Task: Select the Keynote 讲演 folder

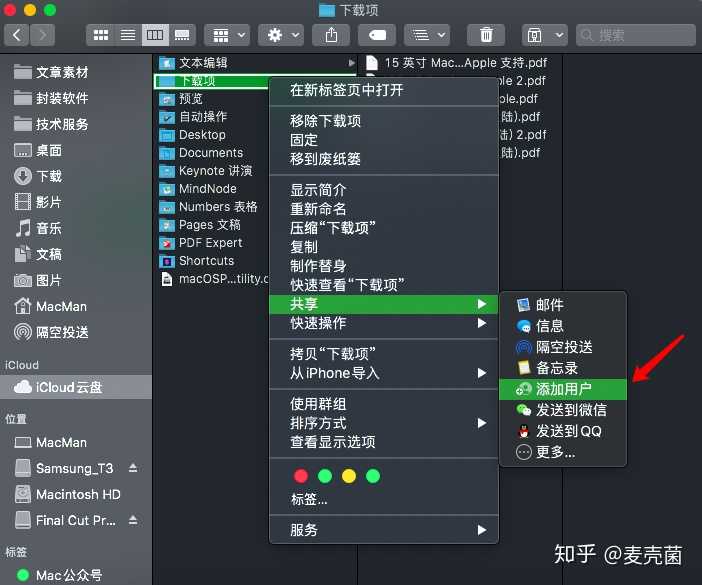Action: (206, 171)
